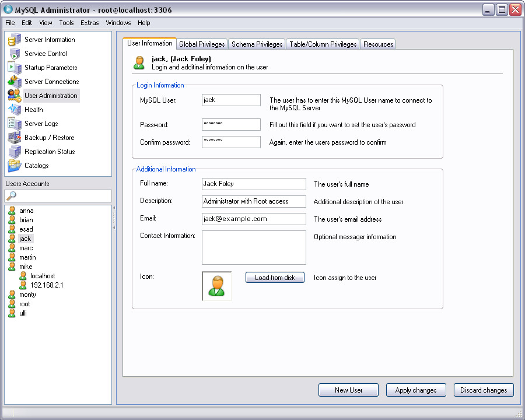Screen dimensions: 525x420
Task: Click the New User button
Action: 349,390
